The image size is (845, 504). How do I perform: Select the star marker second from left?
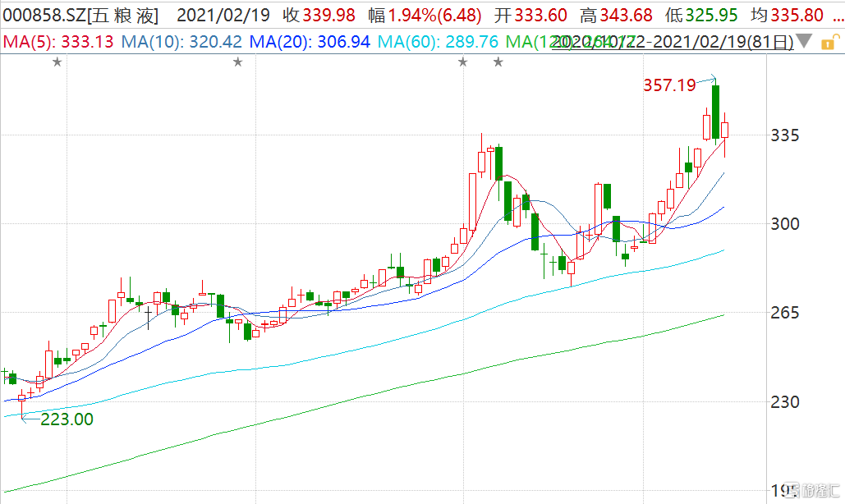pos(237,62)
